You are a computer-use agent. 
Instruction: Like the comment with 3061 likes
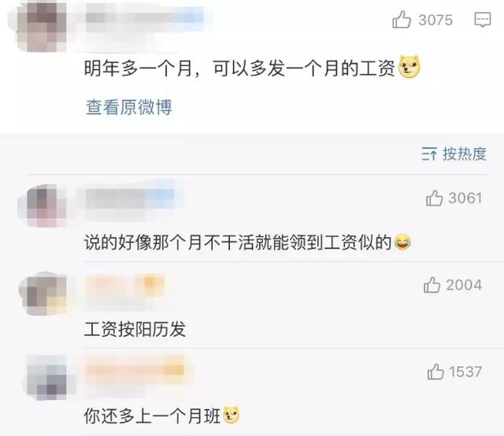[x=434, y=198]
